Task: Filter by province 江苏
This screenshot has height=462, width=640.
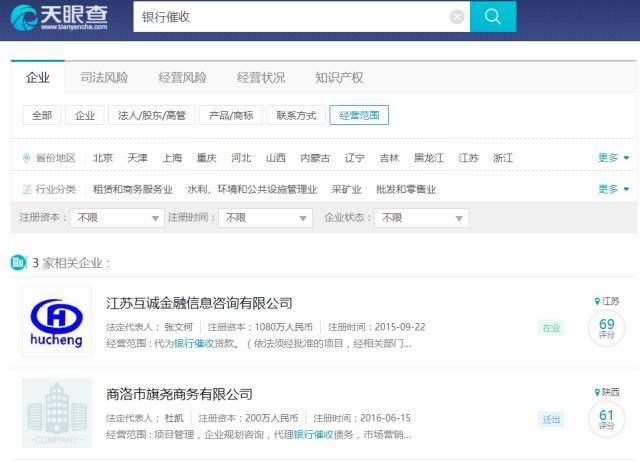Action: (468, 158)
